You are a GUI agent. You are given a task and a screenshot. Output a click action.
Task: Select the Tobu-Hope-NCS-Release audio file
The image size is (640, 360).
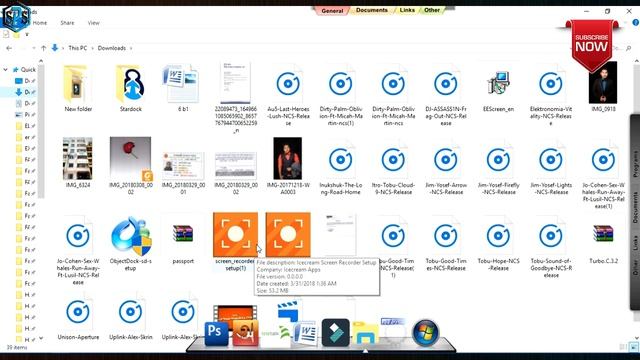coord(498,243)
